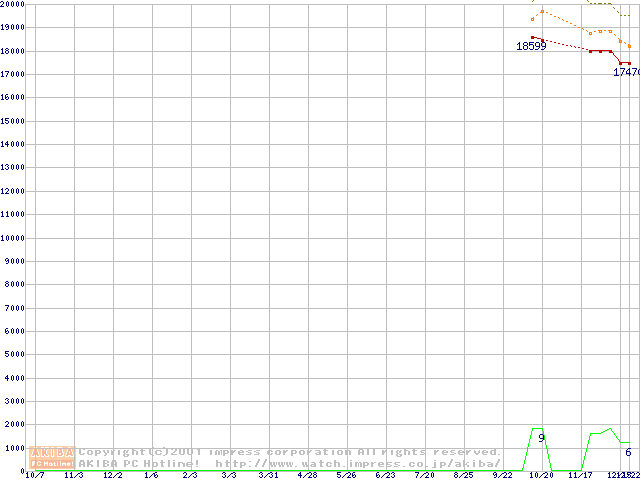Click the 10000 value on y-axis
Viewport: 640px width, 480px height.
pyautogui.click(x=12, y=238)
